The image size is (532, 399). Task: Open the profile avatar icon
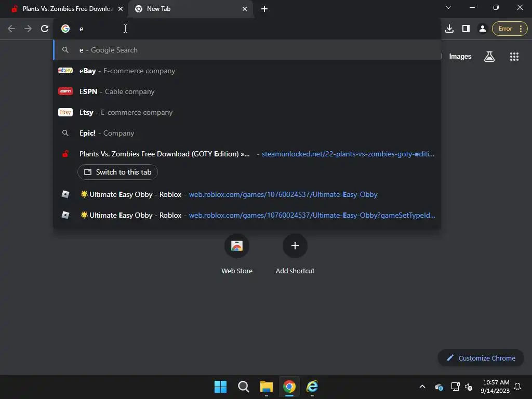[482, 29]
